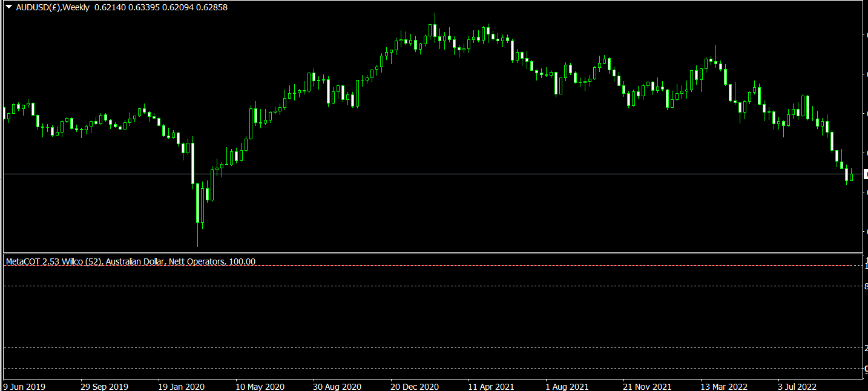Click the 13 Mar 2022 date label

[x=724, y=386]
